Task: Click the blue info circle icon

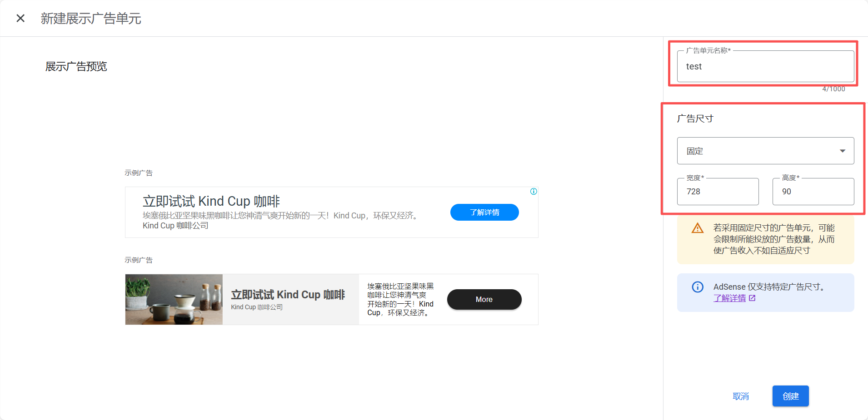Action: pyautogui.click(x=697, y=287)
